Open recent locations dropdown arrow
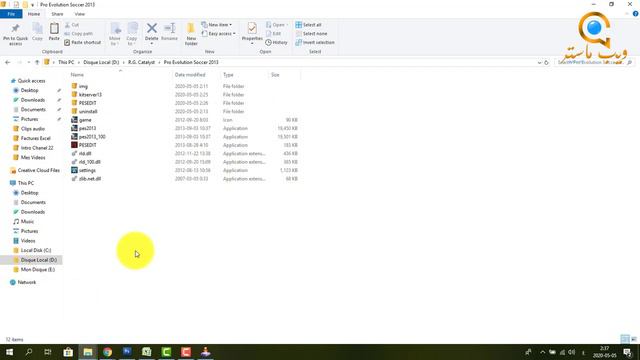This screenshot has height=360, width=640. (x=29, y=62)
